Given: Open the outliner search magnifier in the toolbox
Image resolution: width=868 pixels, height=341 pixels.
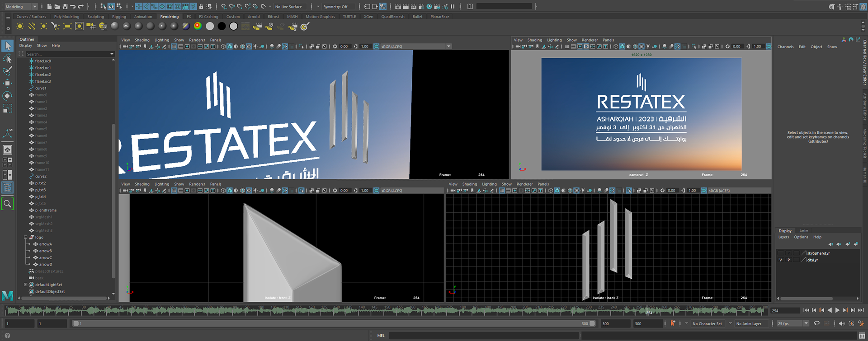Looking at the screenshot, I should tap(8, 204).
